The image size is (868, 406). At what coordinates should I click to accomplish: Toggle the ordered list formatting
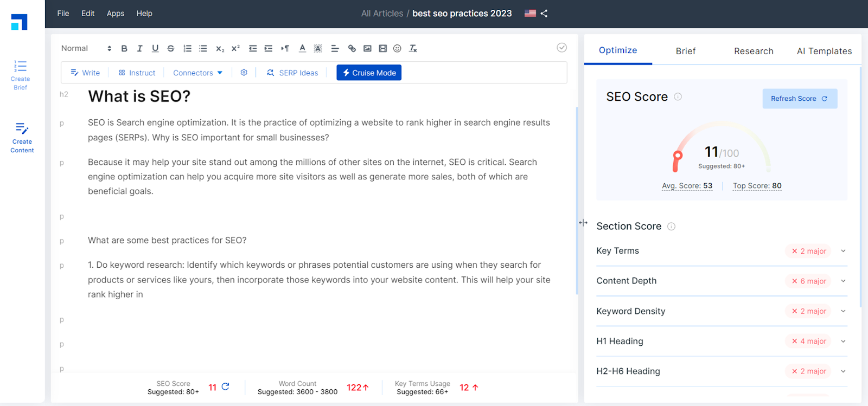tap(188, 48)
